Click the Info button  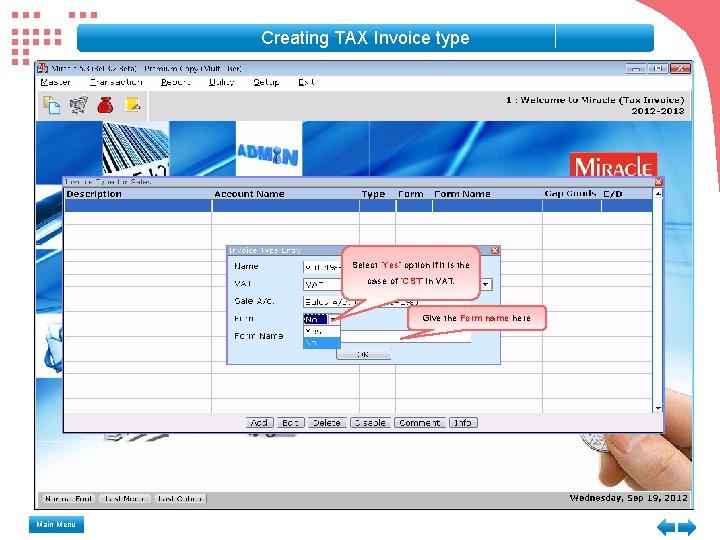(x=463, y=422)
